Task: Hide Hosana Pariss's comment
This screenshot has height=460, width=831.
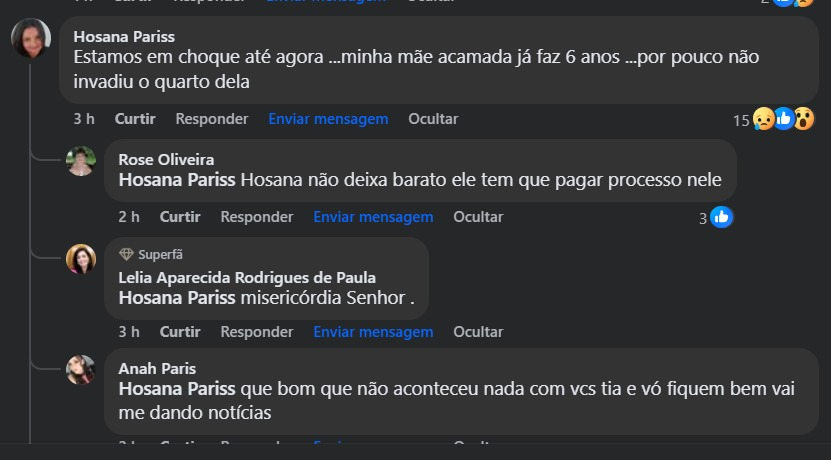Action: click(433, 119)
